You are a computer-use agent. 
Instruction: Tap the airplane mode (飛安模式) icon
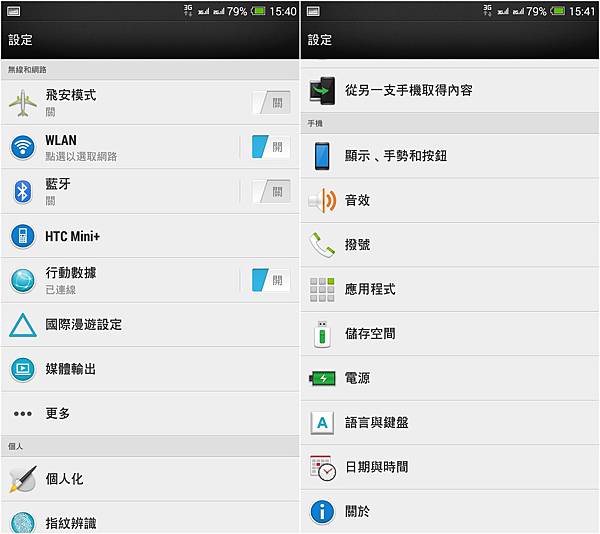[23, 103]
